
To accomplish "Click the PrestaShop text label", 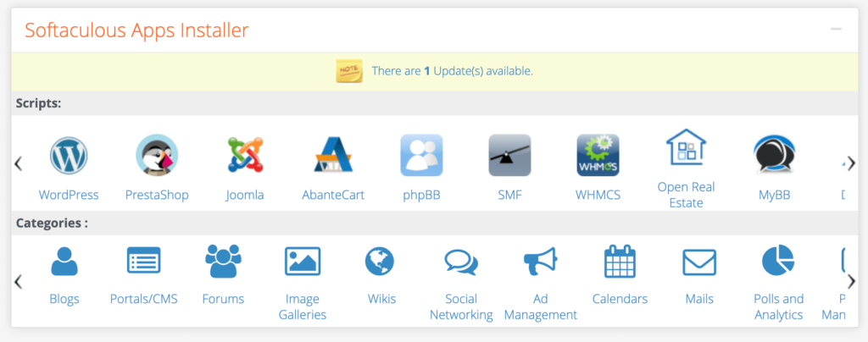I will [x=157, y=195].
